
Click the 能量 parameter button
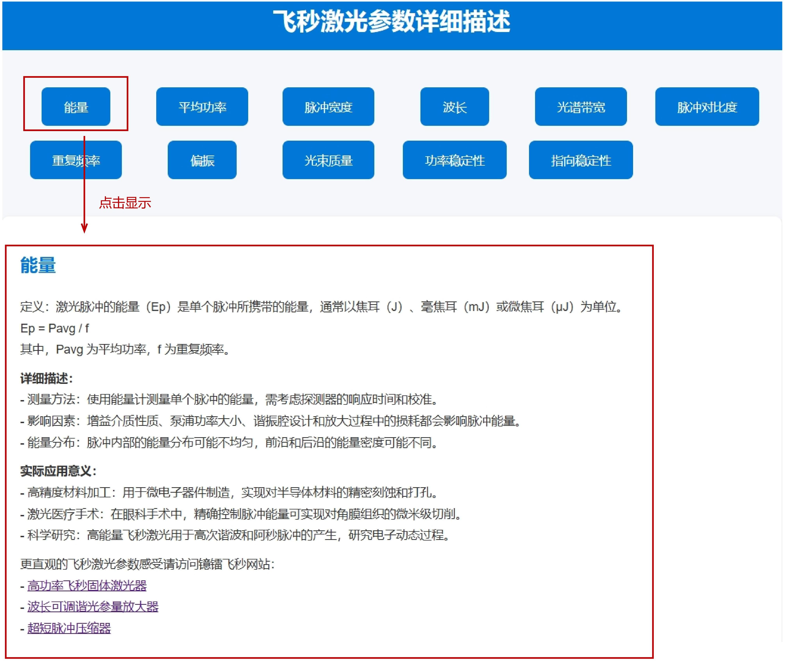pyautogui.click(x=76, y=106)
